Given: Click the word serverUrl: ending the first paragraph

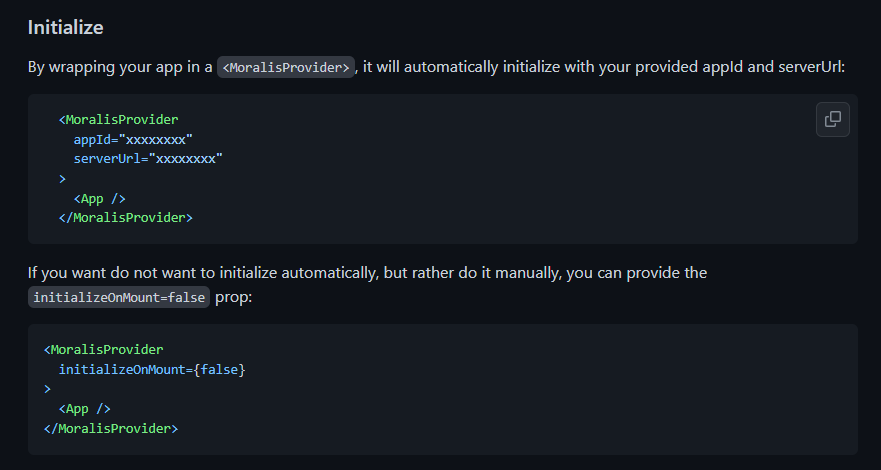Looking at the screenshot, I should click(811, 67).
